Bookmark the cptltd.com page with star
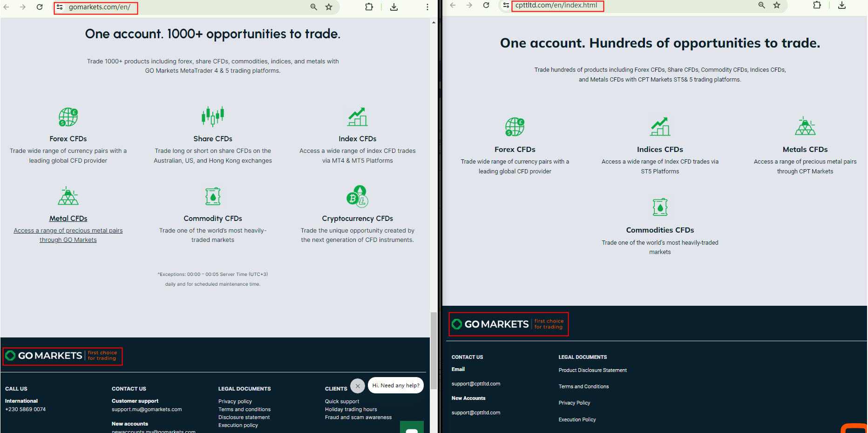 pos(777,5)
